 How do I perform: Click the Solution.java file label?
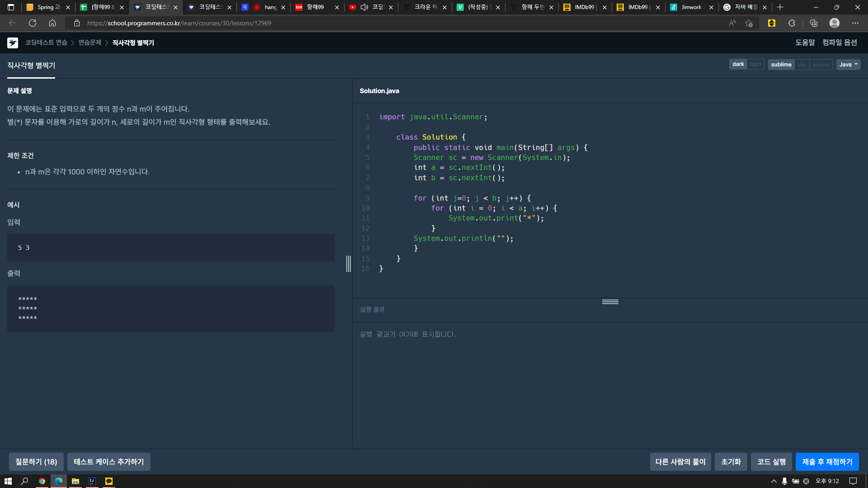[379, 91]
